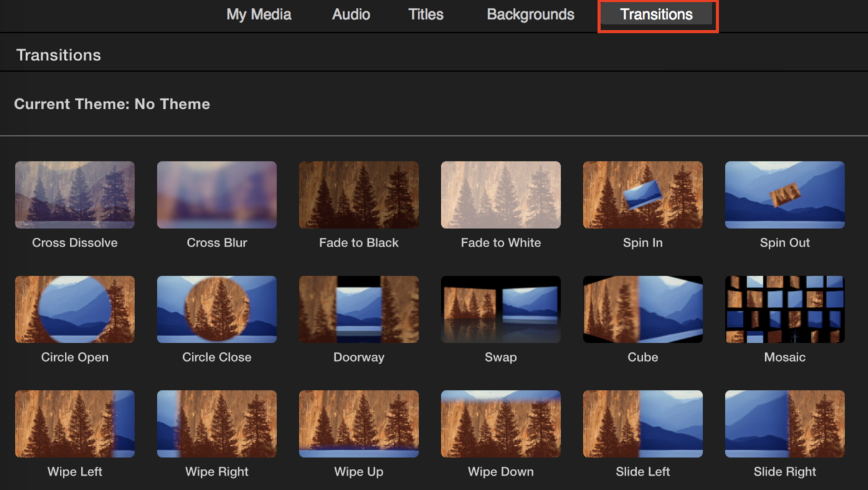Click the 'Wipe Up' label text
Image resolution: width=868 pixels, height=490 pixels.
tap(359, 472)
